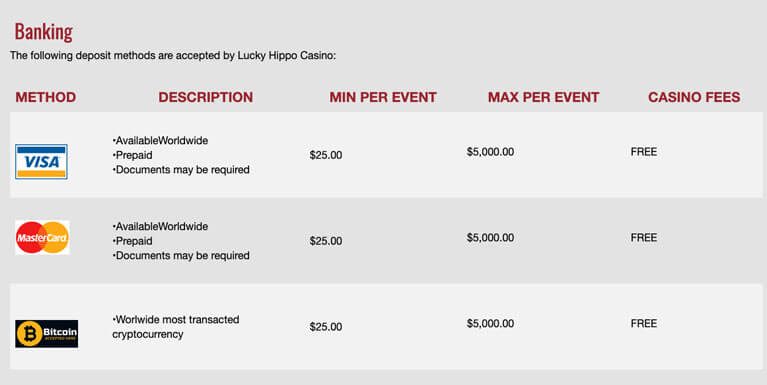Click the Bitcoin cryptocurrency description text
The image size is (767, 385).
click(176, 327)
